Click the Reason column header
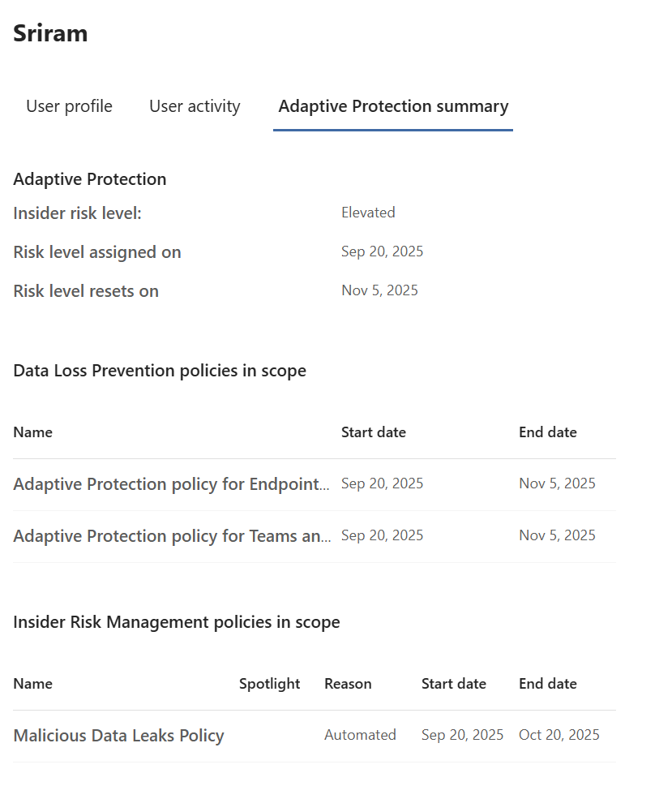 (348, 684)
